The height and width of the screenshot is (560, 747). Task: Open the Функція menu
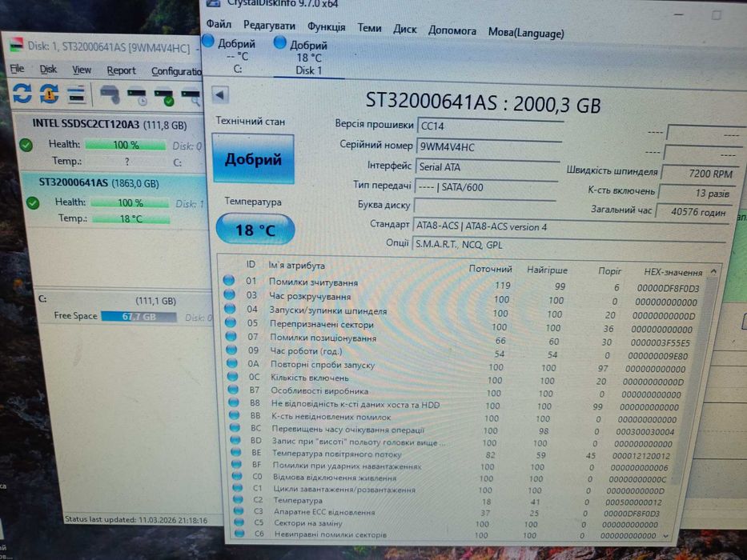[x=327, y=27]
